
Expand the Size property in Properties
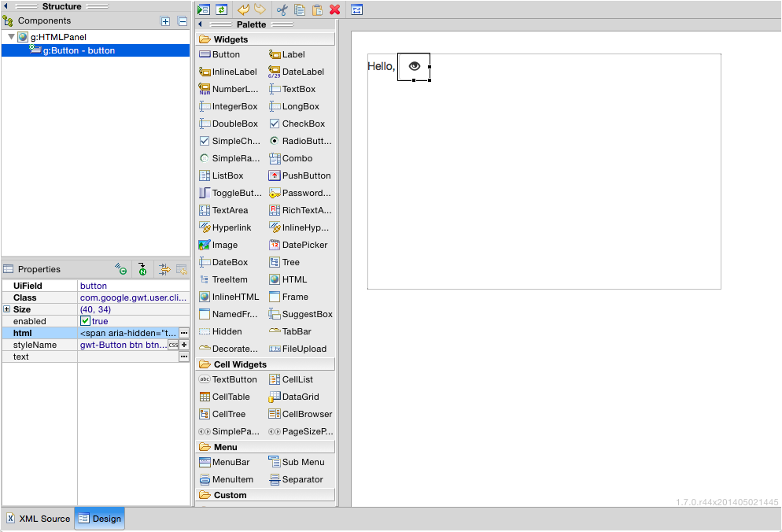coord(6,309)
